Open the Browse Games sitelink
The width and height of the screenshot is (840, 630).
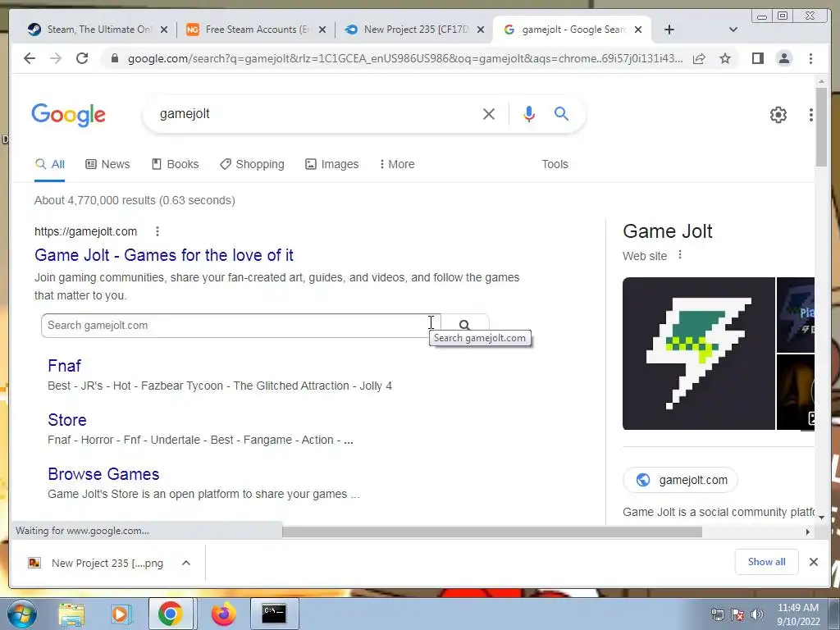coord(103,474)
